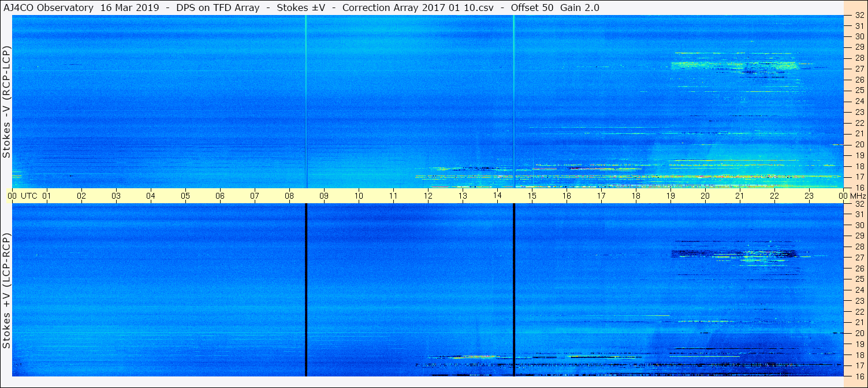The height and width of the screenshot is (388, 868).
Task: Click the 27 MHz label of upper Stokes -V panel
Action: coord(859,69)
